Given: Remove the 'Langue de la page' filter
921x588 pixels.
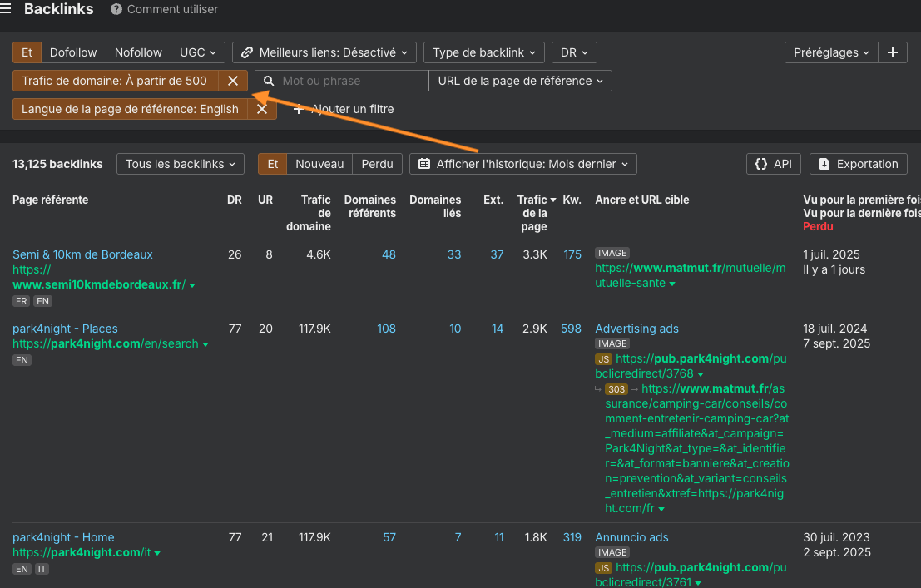Looking at the screenshot, I should 261,109.
